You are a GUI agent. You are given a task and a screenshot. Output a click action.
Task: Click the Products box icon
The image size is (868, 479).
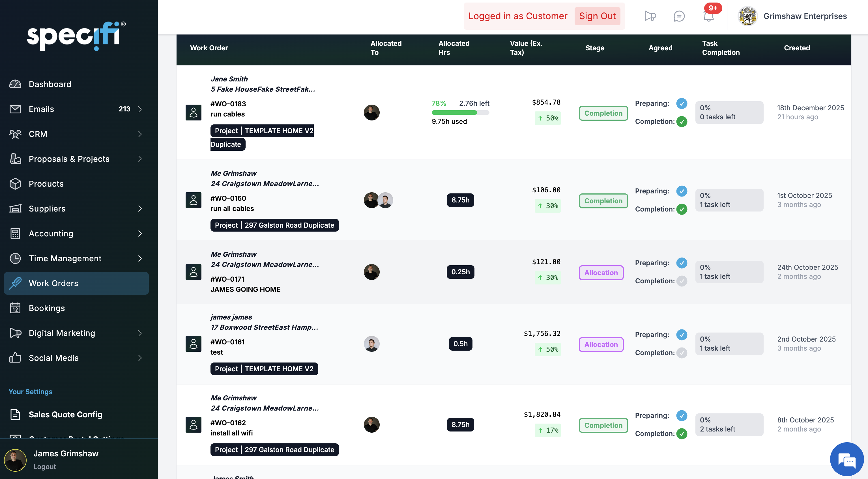click(x=15, y=184)
